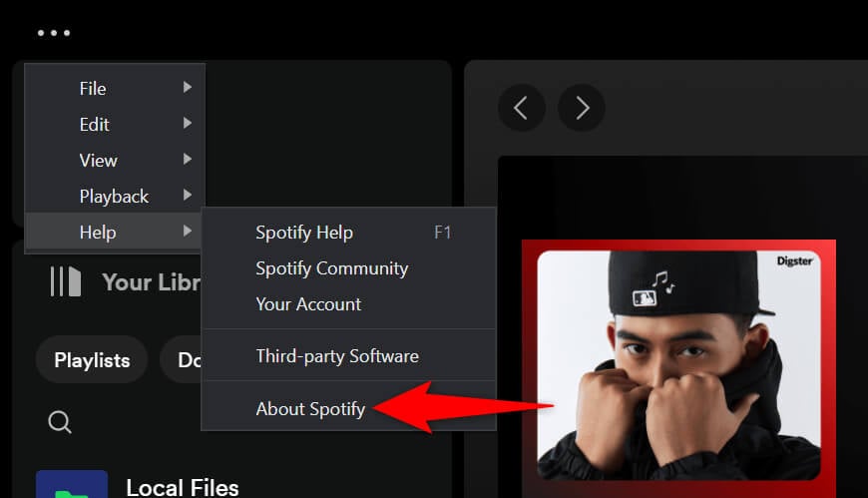Open the Local Files folder icon
The height and width of the screenshot is (498, 868).
71,486
